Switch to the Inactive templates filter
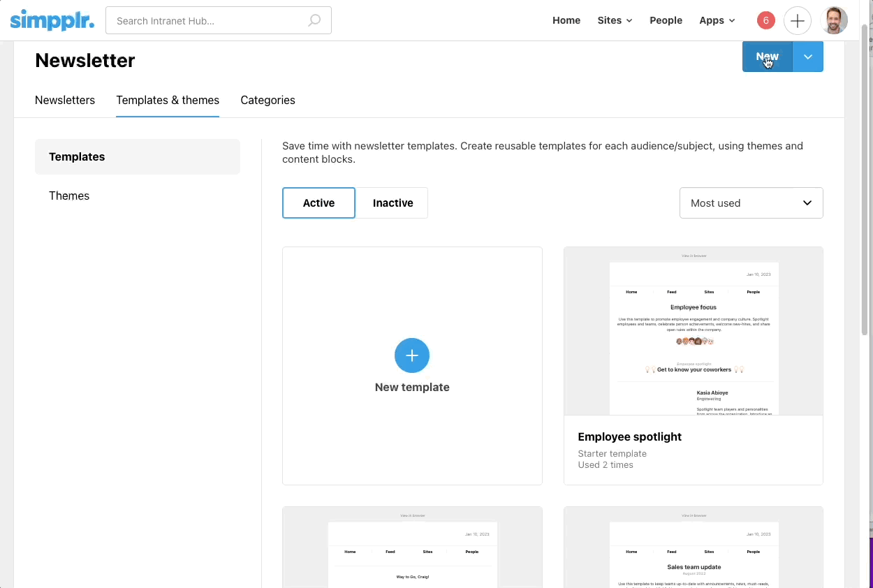The image size is (873, 588). point(393,203)
